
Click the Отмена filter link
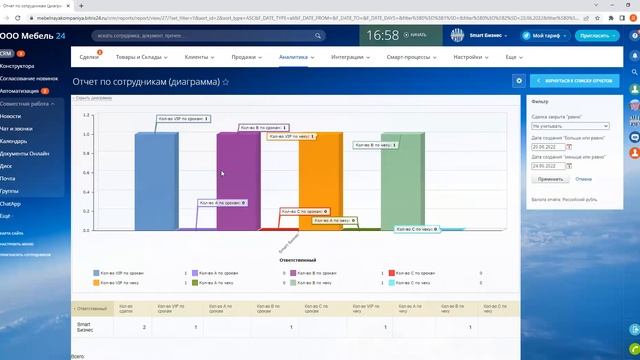pos(583,179)
